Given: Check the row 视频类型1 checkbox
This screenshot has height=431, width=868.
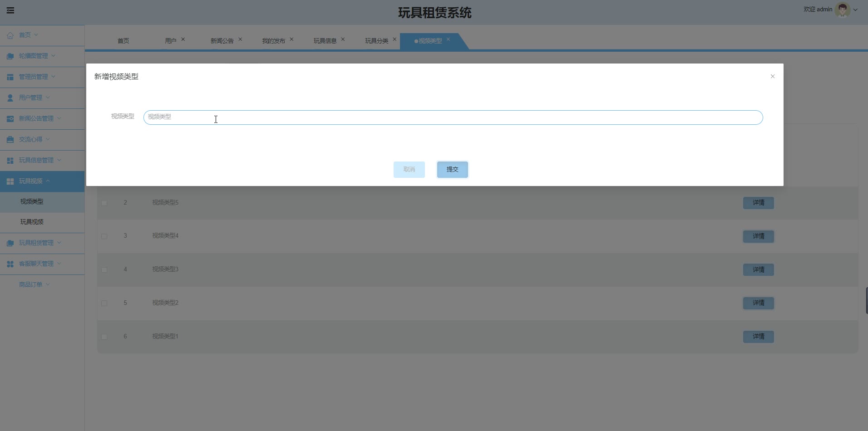Looking at the screenshot, I should [x=104, y=337].
